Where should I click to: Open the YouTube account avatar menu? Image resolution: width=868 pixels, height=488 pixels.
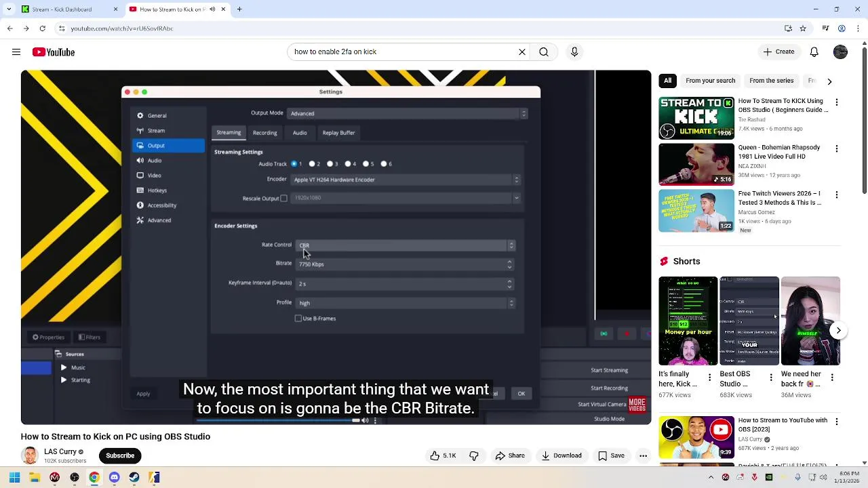[x=840, y=52]
